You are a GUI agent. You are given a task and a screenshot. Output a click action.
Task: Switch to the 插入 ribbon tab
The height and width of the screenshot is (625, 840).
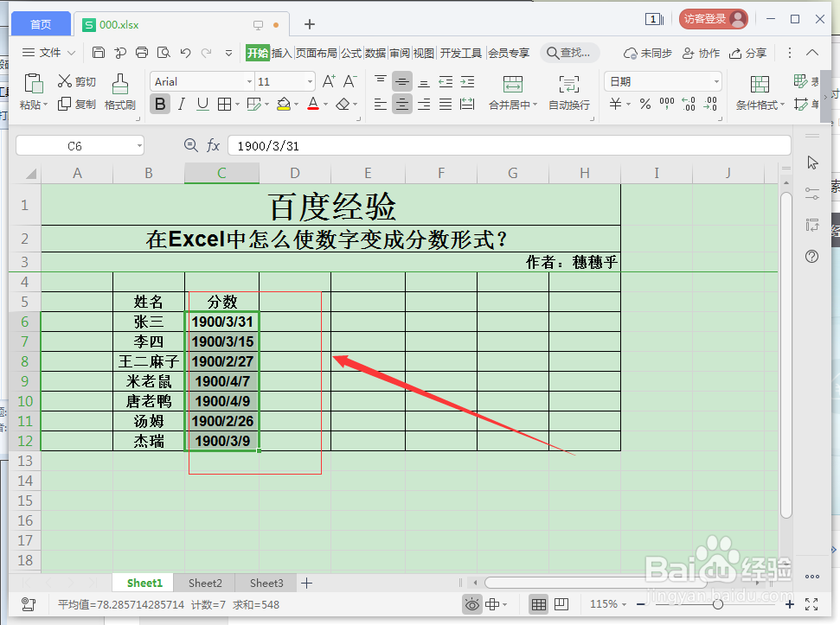282,53
